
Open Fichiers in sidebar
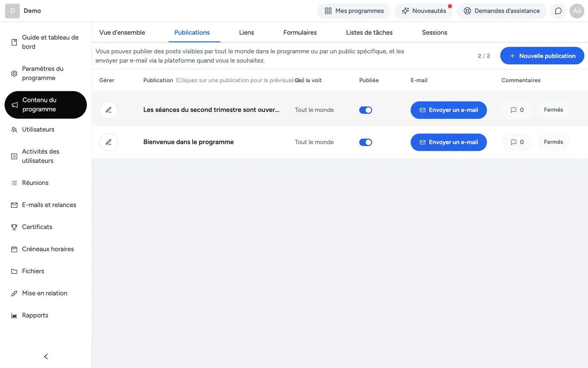tap(46, 271)
